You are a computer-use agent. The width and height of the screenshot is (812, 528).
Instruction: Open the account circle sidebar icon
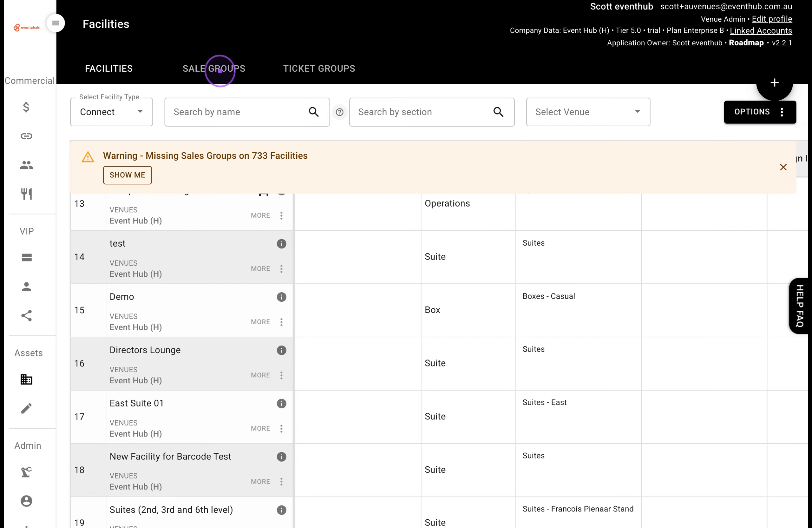26,501
